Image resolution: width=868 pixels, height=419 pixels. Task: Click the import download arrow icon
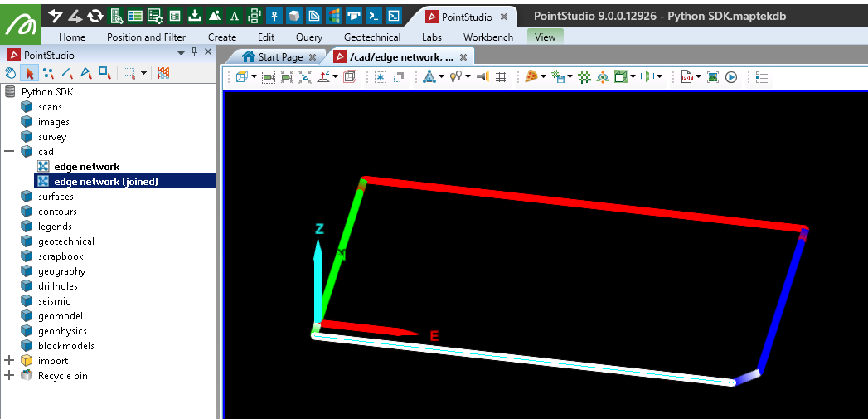click(x=194, y=16)
